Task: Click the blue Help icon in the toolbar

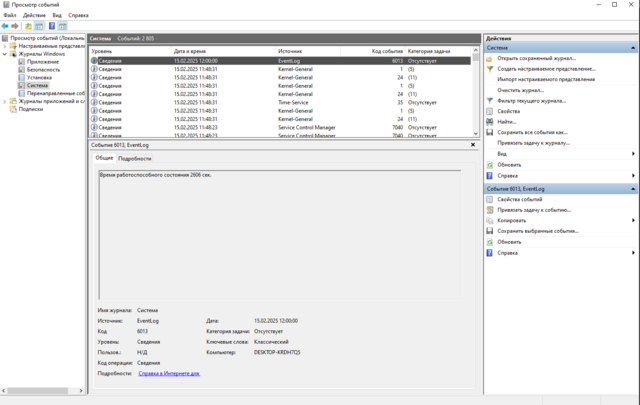Action: 52,26
